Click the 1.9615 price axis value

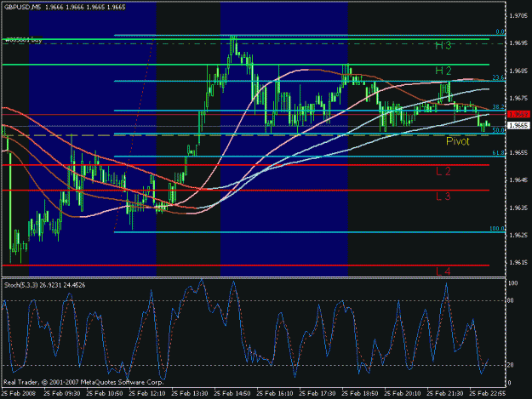[x=518, y=262]
